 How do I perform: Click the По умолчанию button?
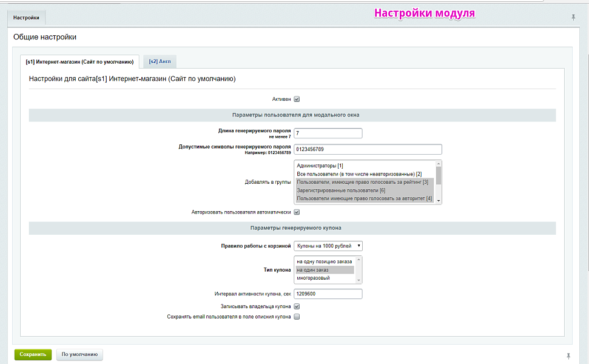click(x=79, y=354)
